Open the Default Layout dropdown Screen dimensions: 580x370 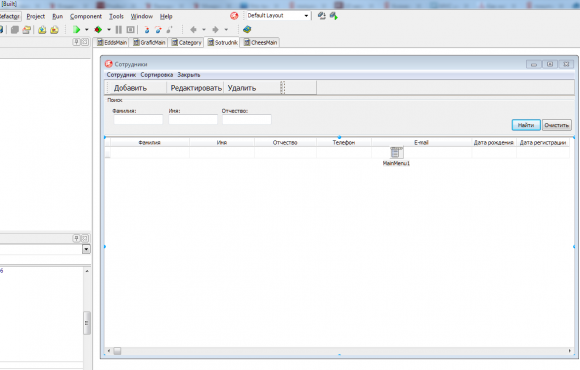pyautogui.click(x=278, y=16)
